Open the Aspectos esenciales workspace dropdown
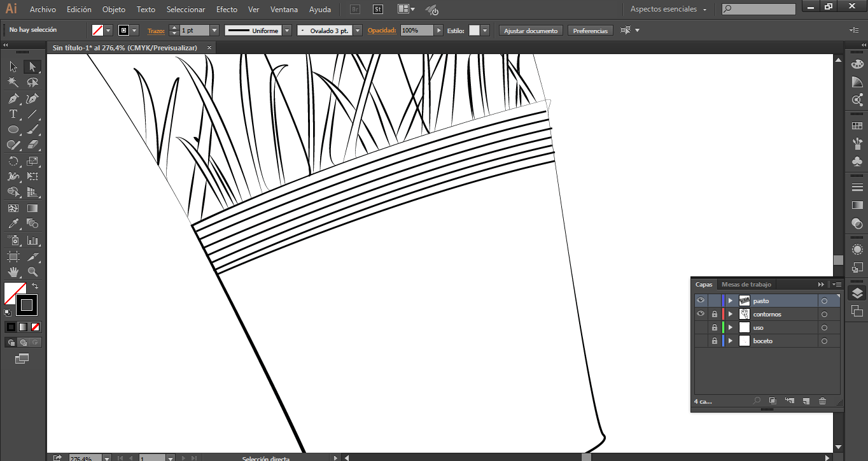Viewport: 868px width, 461px height. pyautogui.click(x=668, y=10)
